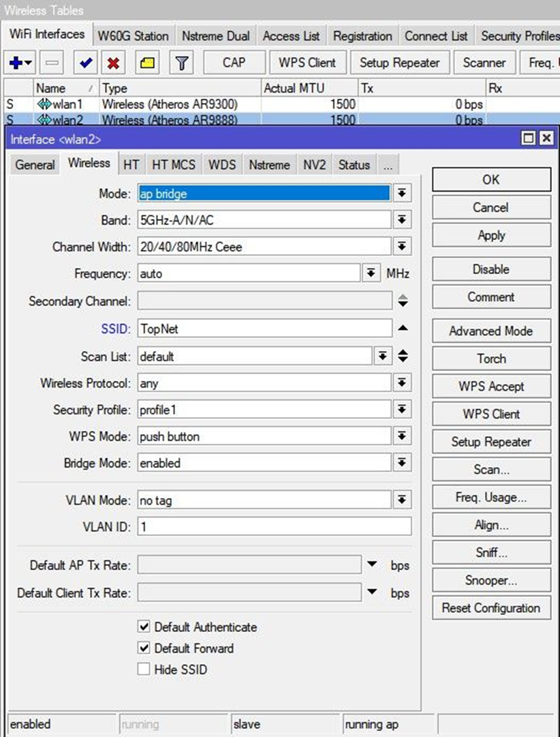Click the red X disable icon
The height and width of the screenshot is (737, 560).
click(113, 63)
